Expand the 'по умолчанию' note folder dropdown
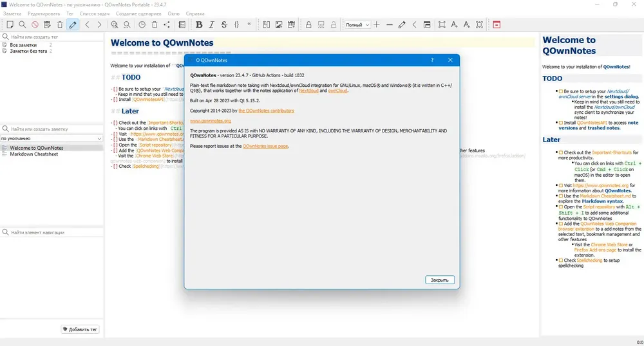This screenshot has width=644, height=346. click(x=52, y=138)
